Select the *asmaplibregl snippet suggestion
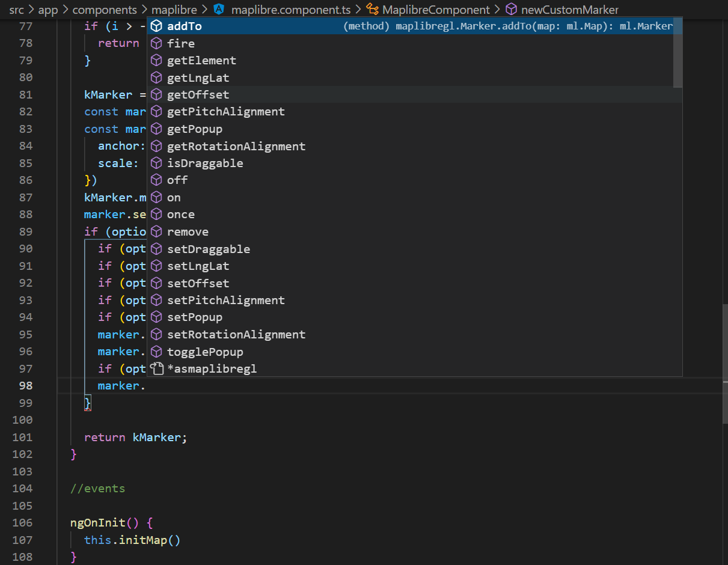The image size is (728, 565). click(415, 368)
